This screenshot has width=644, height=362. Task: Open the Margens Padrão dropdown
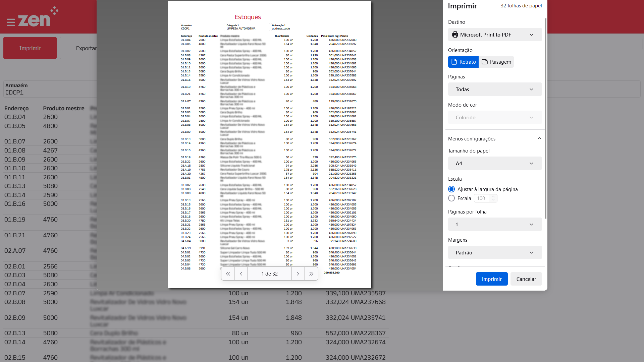pyautogui.click(x=495, y=253)
